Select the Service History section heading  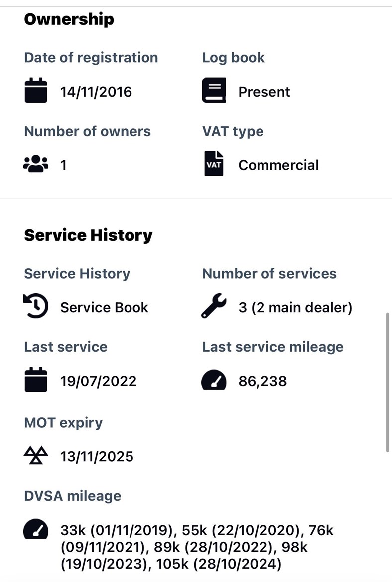(88, 235)
